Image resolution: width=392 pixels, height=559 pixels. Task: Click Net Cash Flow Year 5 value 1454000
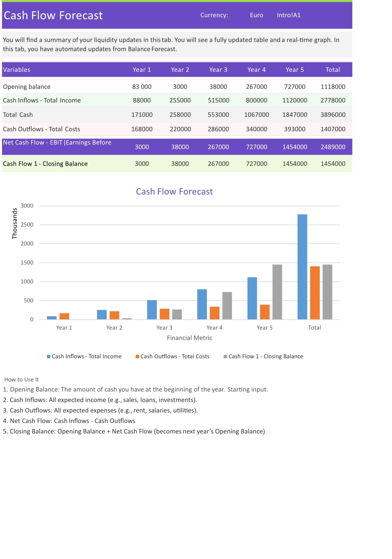click(x=295, y=147)
